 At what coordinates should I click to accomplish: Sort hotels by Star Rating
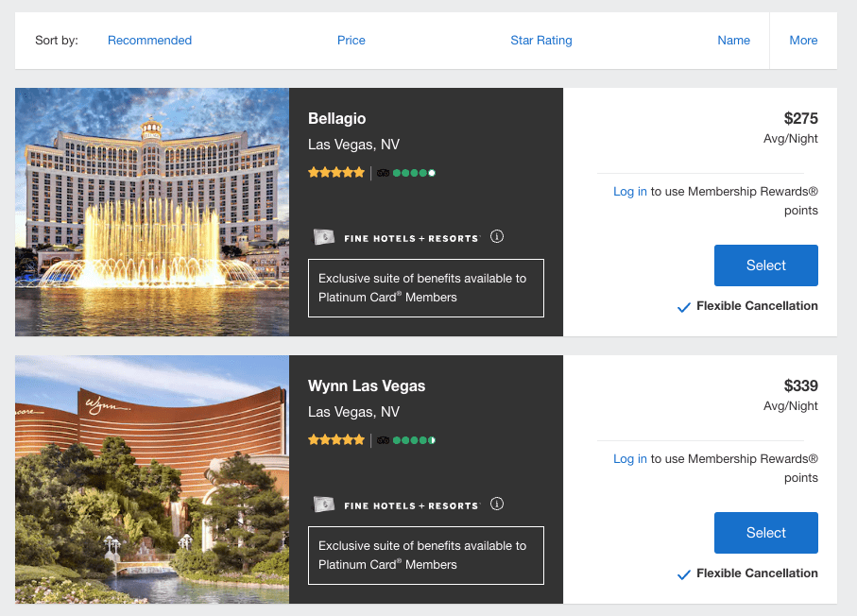(540, 40)
